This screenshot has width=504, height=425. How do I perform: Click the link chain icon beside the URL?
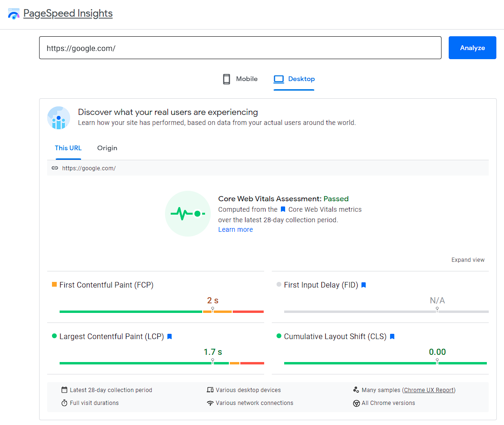tap(55, 168)
